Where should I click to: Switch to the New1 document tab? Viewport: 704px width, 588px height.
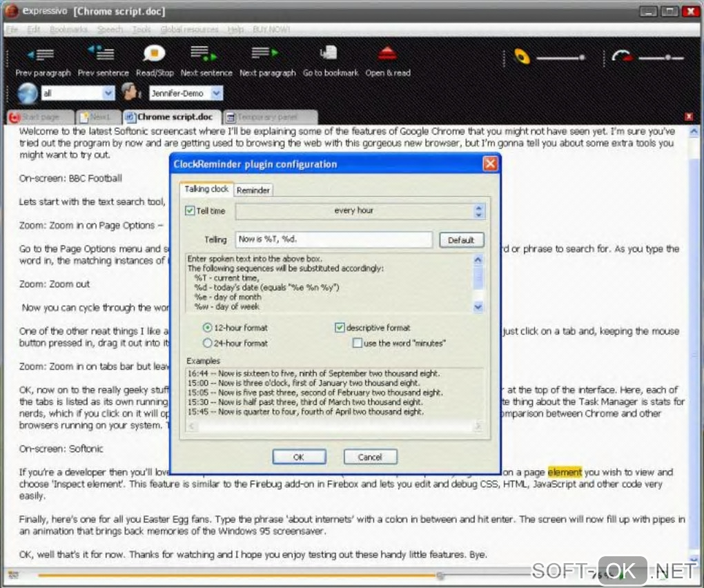tap(99, 117)
